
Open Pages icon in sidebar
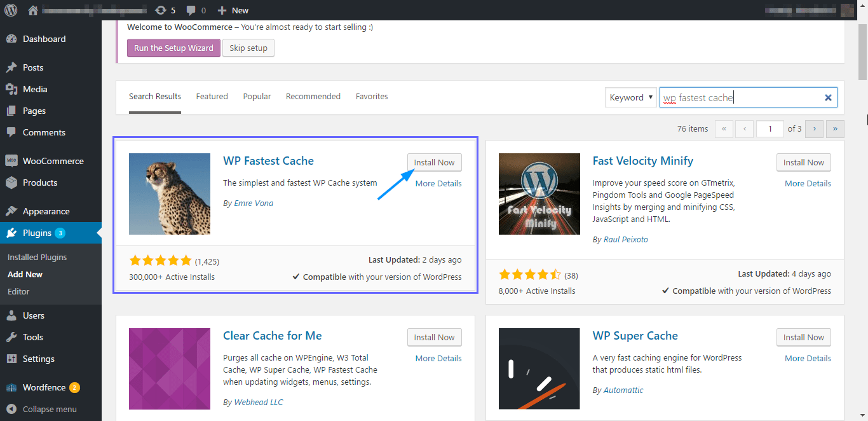click(11, 111)
